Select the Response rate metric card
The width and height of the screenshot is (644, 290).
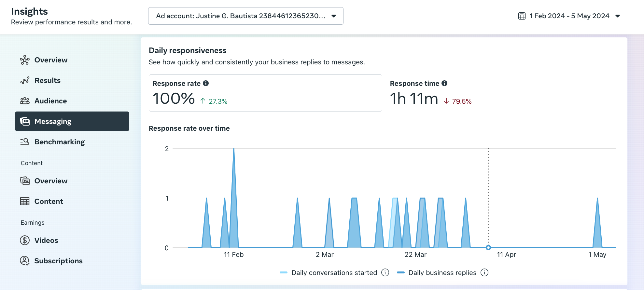(x=265, y=93)
